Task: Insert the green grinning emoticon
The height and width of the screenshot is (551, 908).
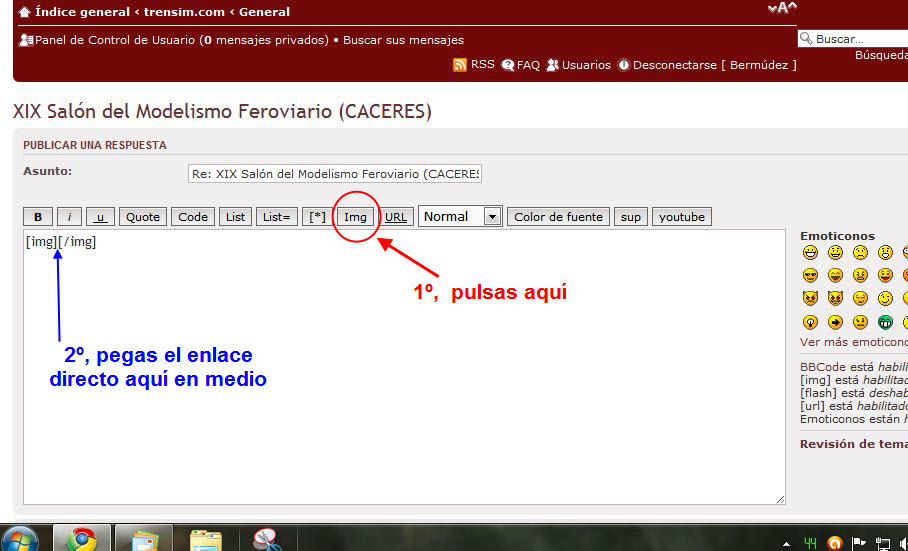Action: [885, 322]
